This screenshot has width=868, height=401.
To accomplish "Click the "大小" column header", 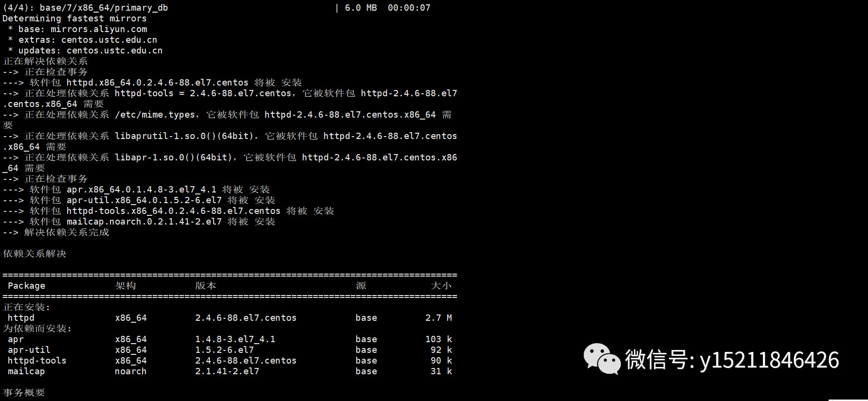I will click(x=441, y=286).
